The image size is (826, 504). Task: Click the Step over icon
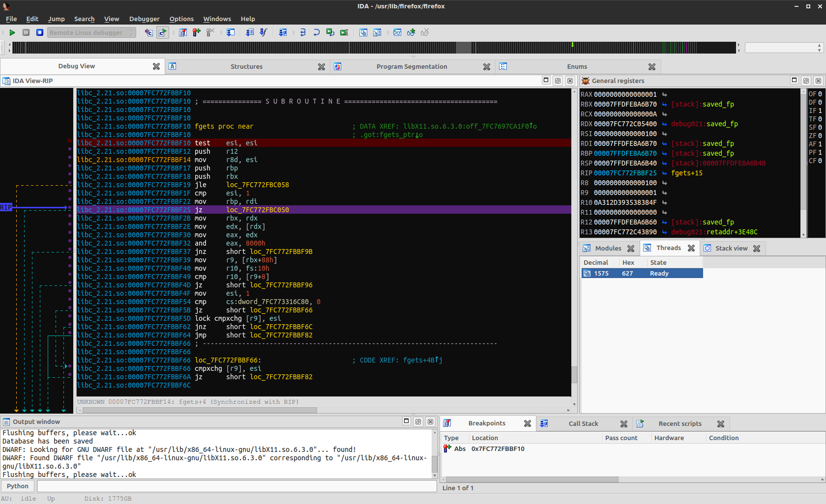(x=317, y=32)
